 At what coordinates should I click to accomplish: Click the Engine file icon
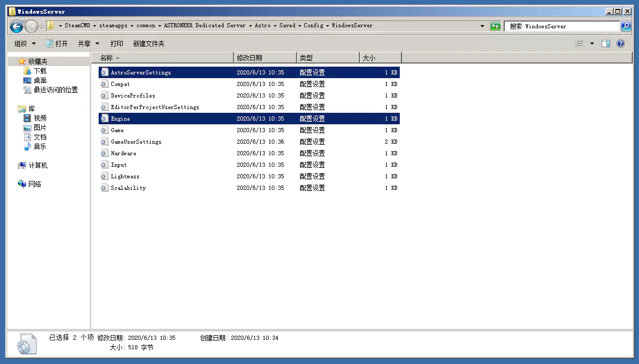pos(104,119)
